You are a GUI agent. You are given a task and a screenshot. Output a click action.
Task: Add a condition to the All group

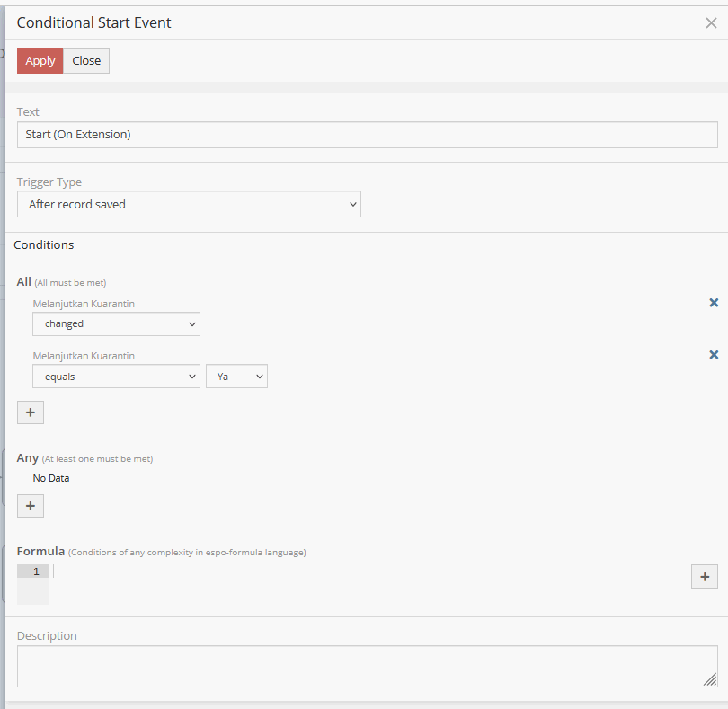[31, 412]
